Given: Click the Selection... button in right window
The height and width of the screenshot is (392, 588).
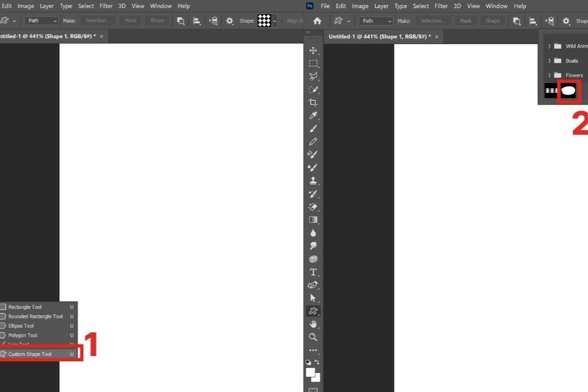Looking at the screenshot, I should [x=432, y=21].
